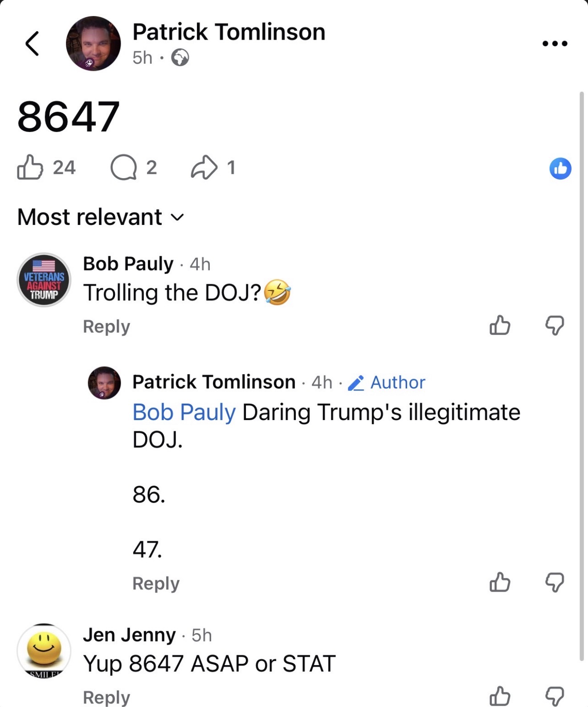Expand the Most relevant sort dropdown

click(x=101, y=217)
